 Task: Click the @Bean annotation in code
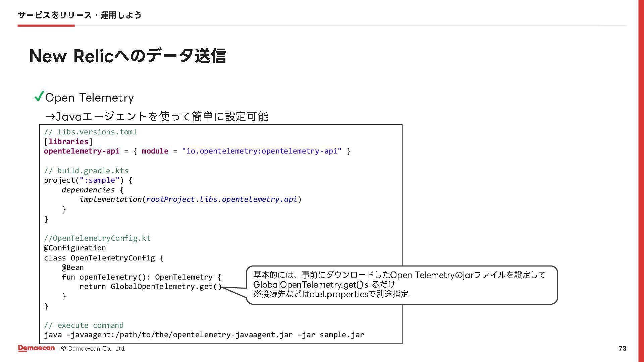click(73, 267)
